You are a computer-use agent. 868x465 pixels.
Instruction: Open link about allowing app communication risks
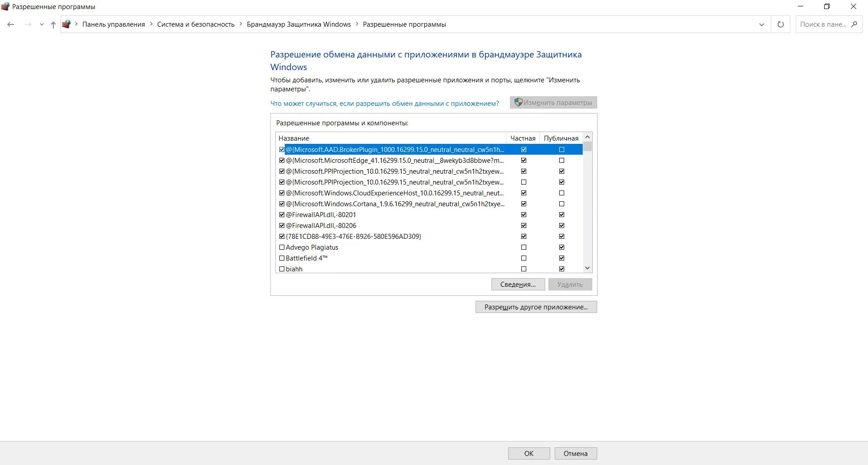385,104
